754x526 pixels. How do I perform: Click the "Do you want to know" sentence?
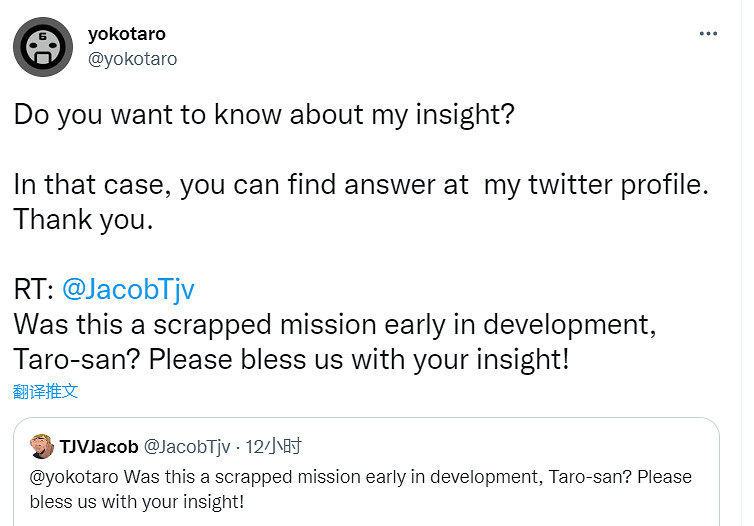click(x=264, y=113)
